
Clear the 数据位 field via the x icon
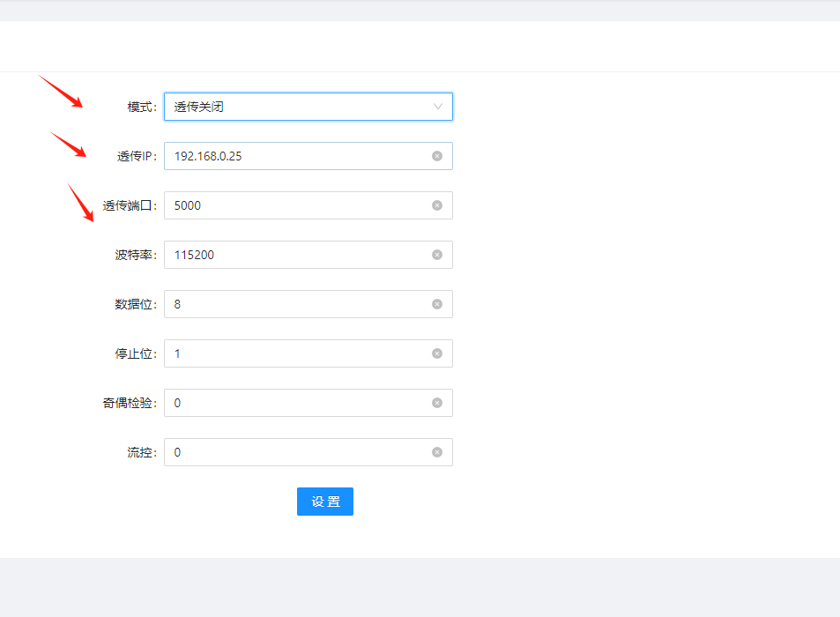[x=437, y=304]
